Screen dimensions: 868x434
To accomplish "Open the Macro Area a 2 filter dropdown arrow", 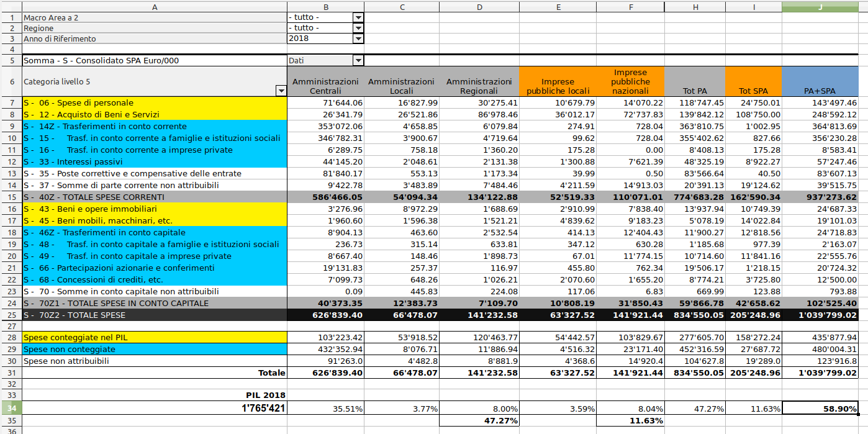I will click(x=358, y=17).
